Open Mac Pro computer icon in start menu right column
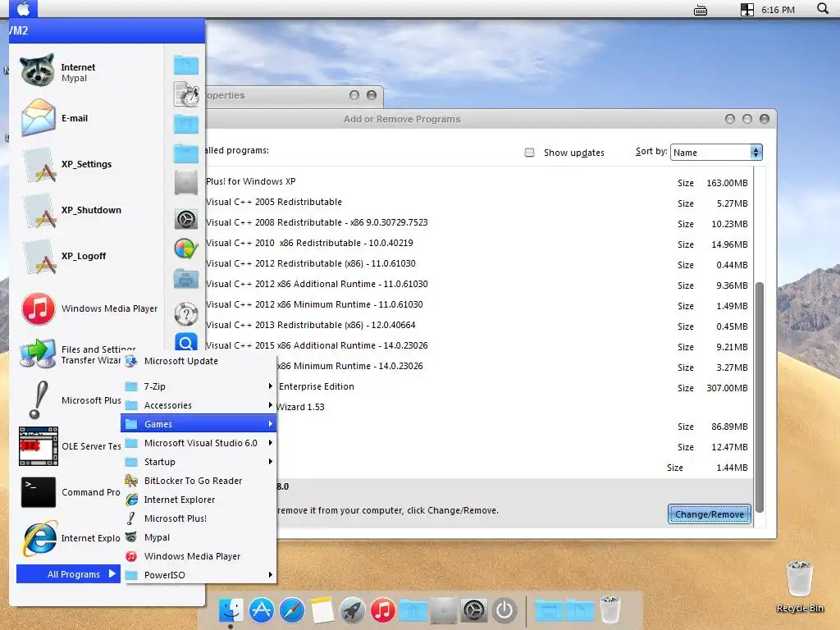Viewport: 840px width, 630px height. click(186, 183)
